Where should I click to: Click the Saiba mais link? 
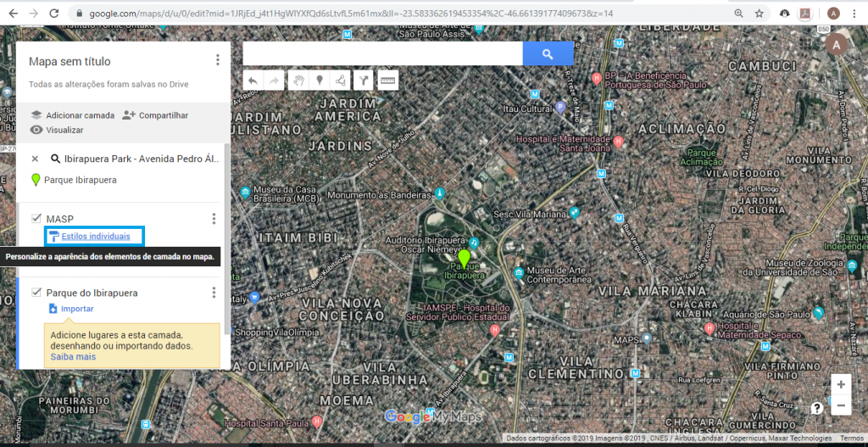(x=73, y=357)
